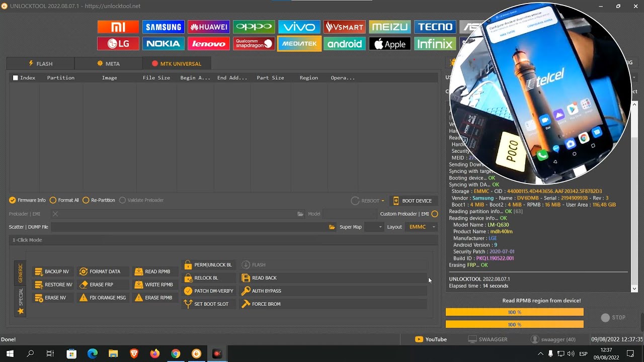Open the Layout EMMC dropdown
Screen dimensions: 644x362
tap(422, 227)
